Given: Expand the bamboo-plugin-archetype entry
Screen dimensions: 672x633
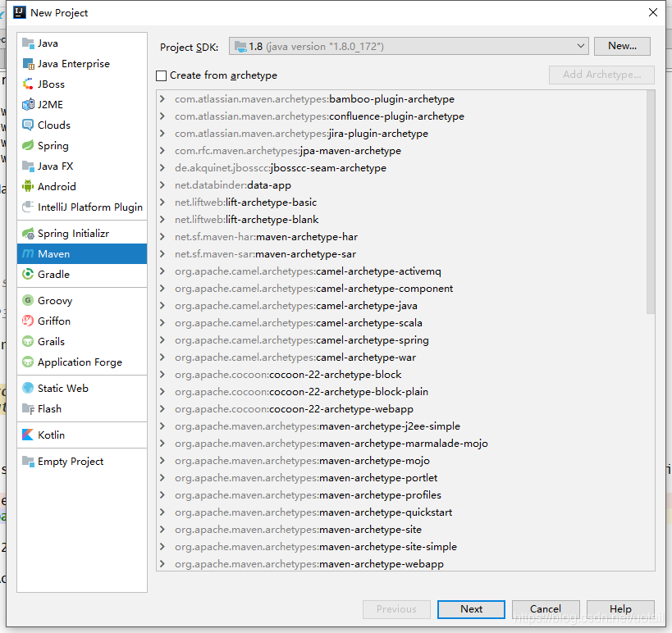Looking at the screenshot, I should (x=162, y=99).
